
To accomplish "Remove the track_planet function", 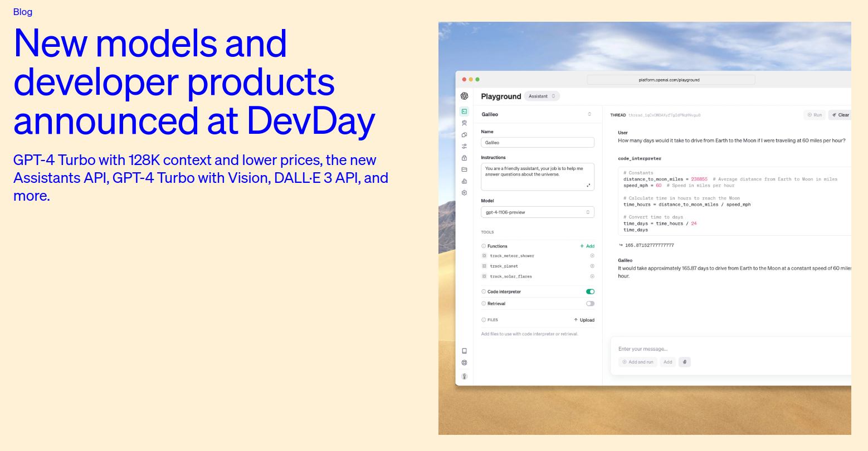I will [x=592, y=266].
